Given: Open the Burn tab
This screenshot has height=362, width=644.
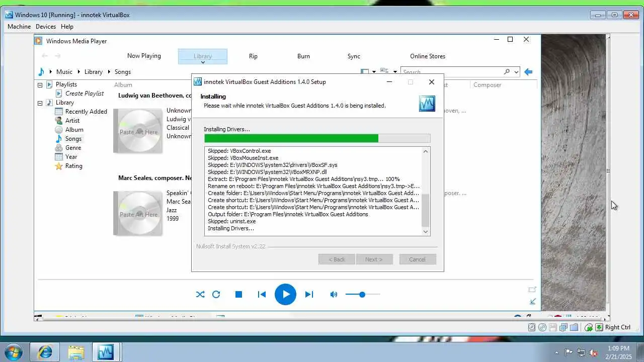Looking at the screenshot, I should click(303, 56).
